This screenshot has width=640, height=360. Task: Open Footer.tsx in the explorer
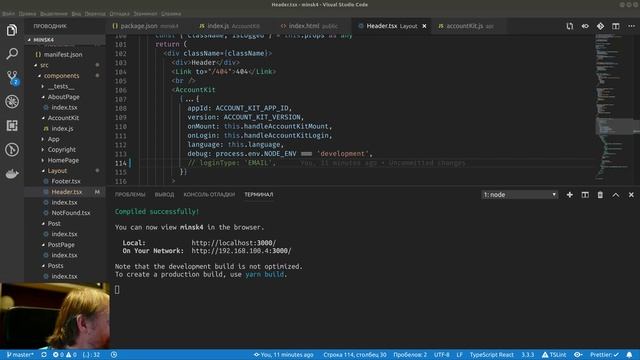tap(65, 181)
